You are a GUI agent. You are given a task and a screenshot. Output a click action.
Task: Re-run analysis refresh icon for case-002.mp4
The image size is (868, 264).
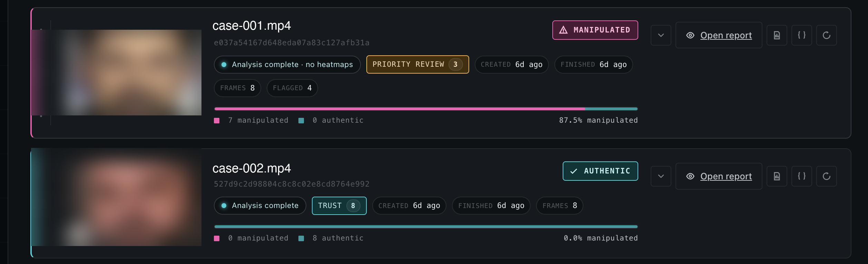click(x=827, y=176)
